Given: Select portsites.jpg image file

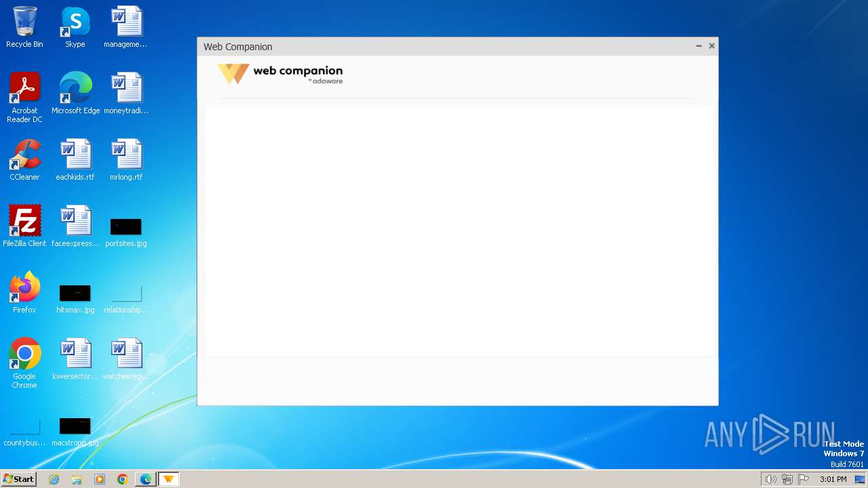Looking at the screenshot, I should coord(126,232).
